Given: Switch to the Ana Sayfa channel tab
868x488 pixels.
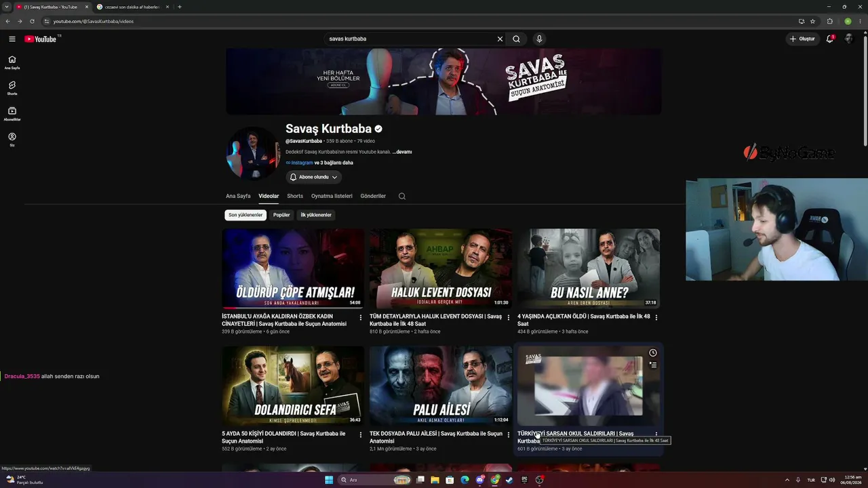Looking at the screenshot, I should pyautogui.click(x=238, y=196).
